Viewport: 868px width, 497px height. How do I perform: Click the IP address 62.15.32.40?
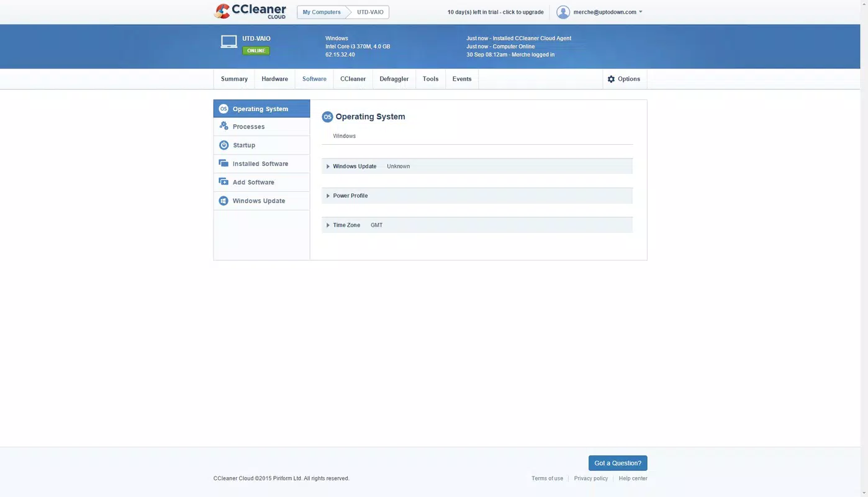click(340, 55)
